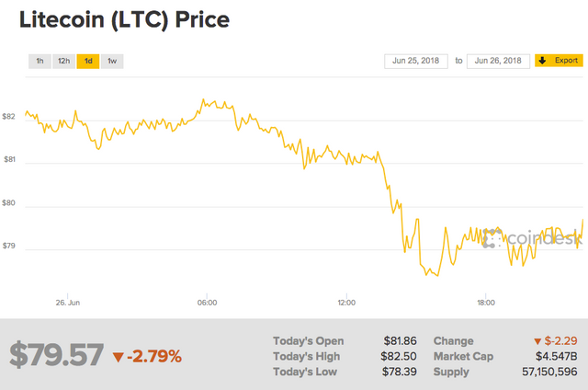
Task: Click the Market Cap $4.547B value
Action: [x=560, y=357]
